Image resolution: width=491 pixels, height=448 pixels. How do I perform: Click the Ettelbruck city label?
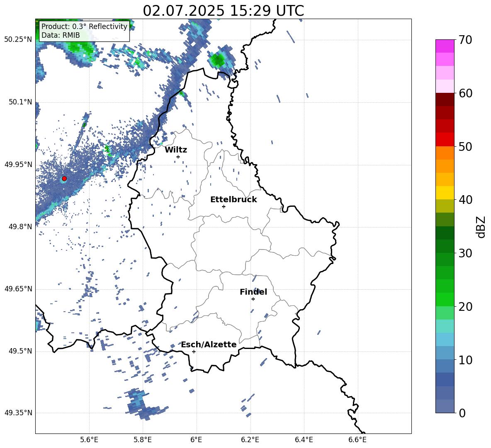233,200
